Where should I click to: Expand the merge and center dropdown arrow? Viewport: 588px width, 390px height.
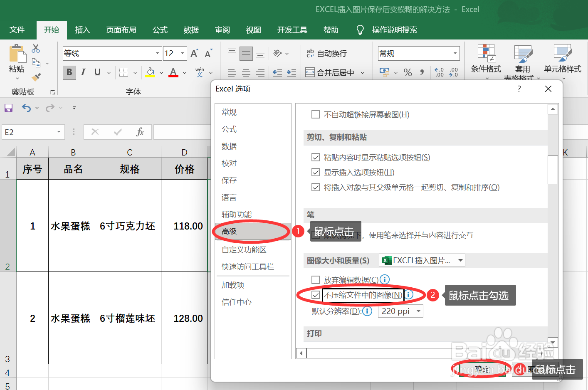coord(363,73)
